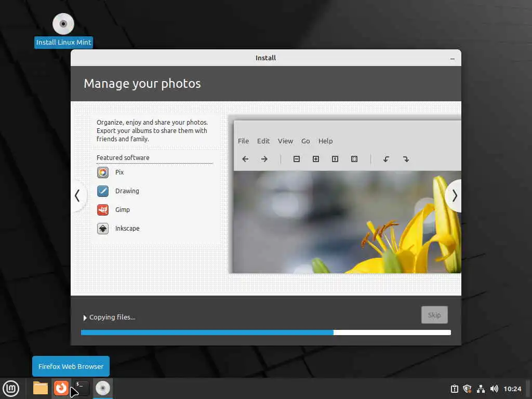
Task: Open the File menu in the screenshot
Action: point(243,141)
